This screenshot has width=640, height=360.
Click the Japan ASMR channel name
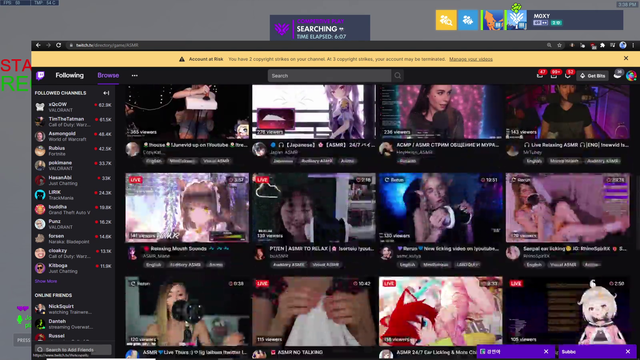284,152
